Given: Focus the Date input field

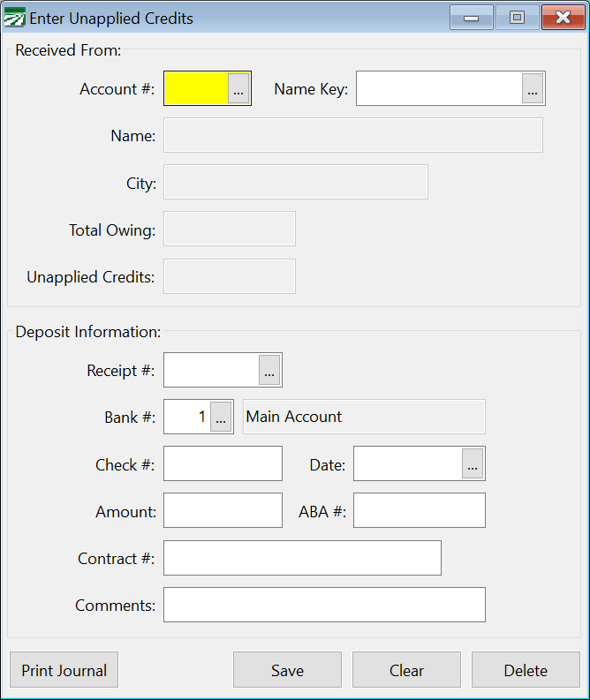Looking at the screenshot, I should (408, 463).
